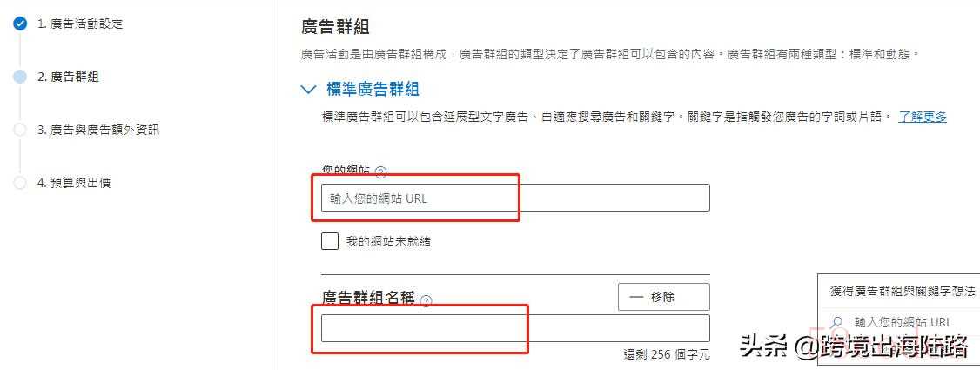Click the completed checkmark icon for step 1
The height and width of the screenshot is (370, 980).
[x=20, y=24]
